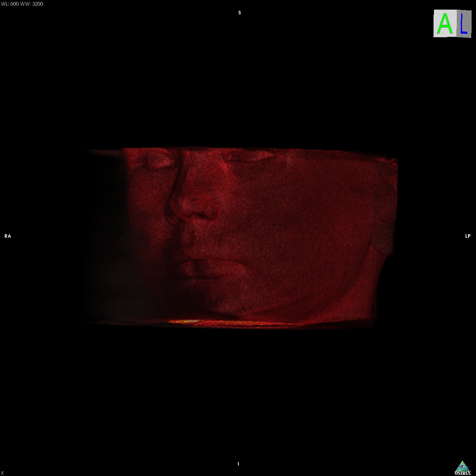Click the LP orientation label
This screenshot has height=476, width=476.
click(x=468, y=236)
